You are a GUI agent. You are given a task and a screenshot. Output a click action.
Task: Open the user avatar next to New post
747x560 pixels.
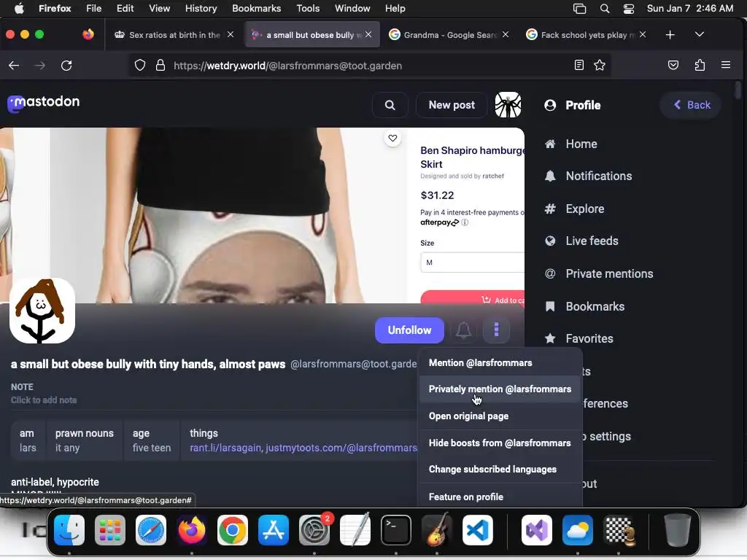pyautogui.click(x=508, y=105)
